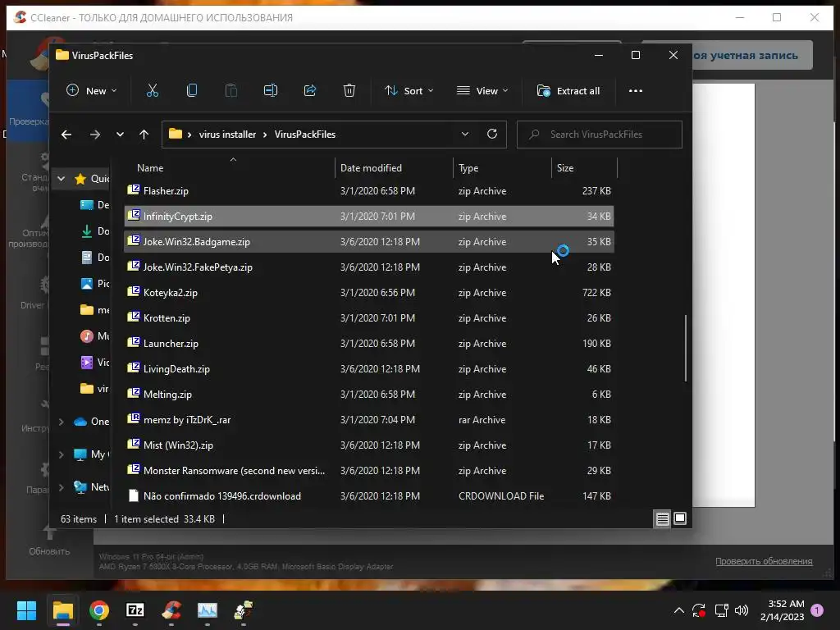840x630 pixels.
Task: Expand the OneDrive tree node
Action: (x=61, y=422)
